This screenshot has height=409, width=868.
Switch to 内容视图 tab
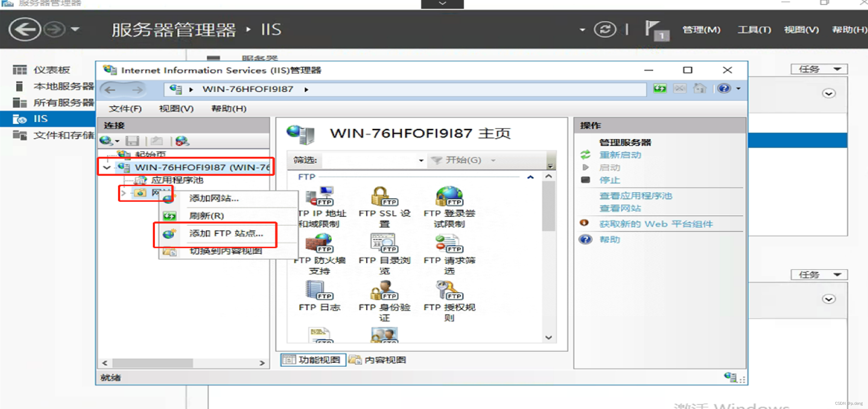tap(378, 360)
